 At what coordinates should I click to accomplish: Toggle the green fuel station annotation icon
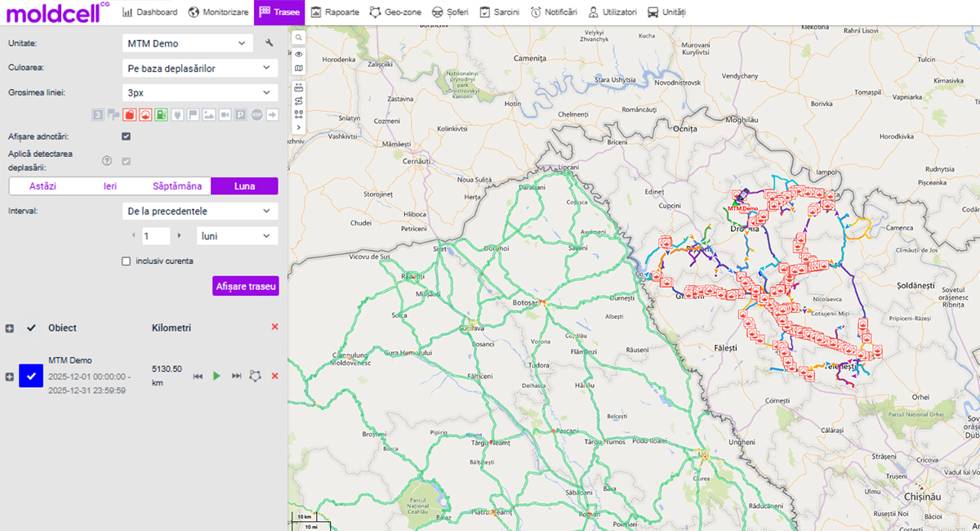(161, 115)
